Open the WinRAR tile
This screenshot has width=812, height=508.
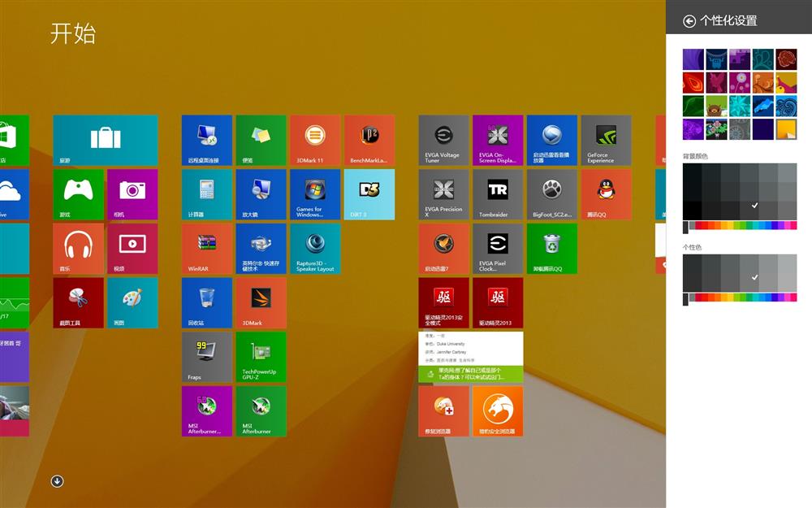206,248
